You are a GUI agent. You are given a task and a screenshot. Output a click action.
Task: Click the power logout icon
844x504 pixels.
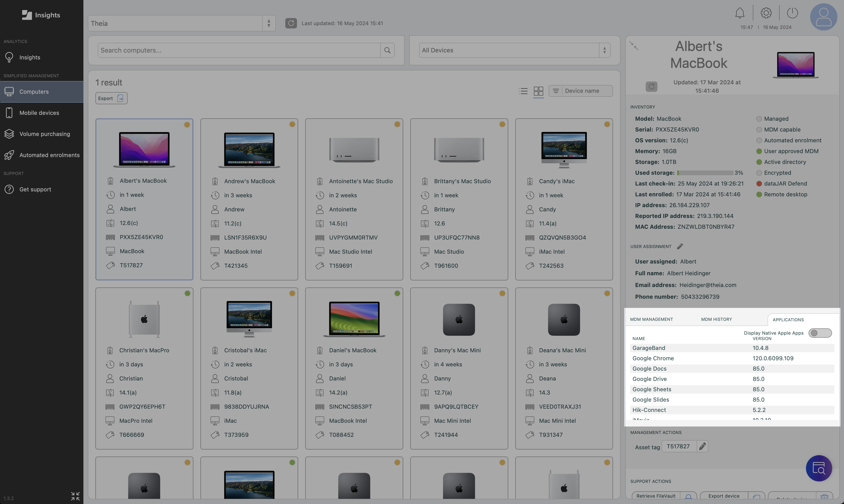coord(792,13)
